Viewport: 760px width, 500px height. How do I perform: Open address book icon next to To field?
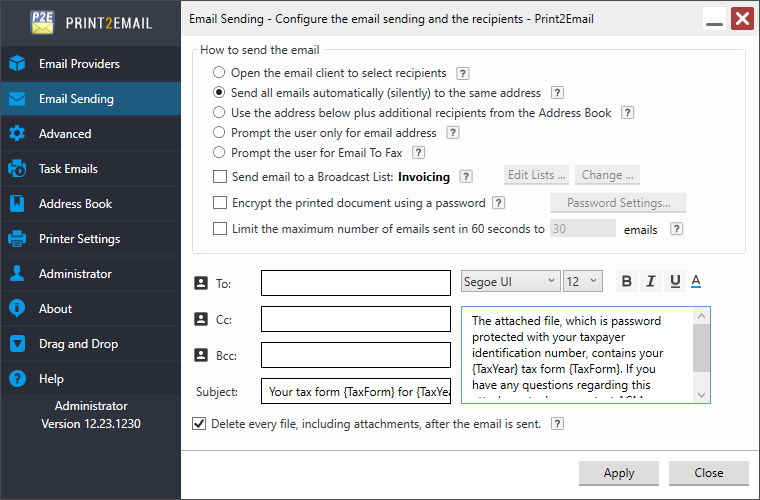pyautogui.click(x=201, y=283)
